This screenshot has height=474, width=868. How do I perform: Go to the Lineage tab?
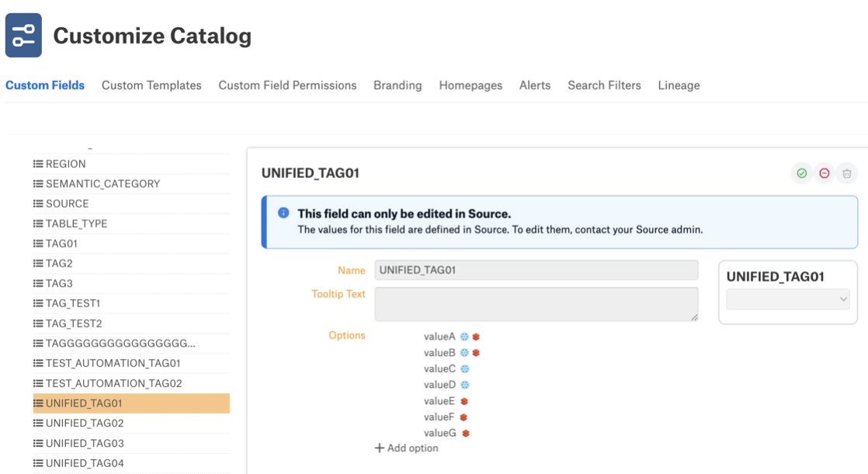pos(679,85)
